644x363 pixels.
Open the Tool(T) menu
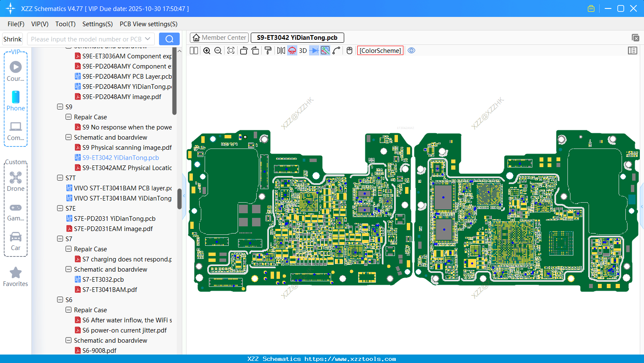tap(65, 24)
